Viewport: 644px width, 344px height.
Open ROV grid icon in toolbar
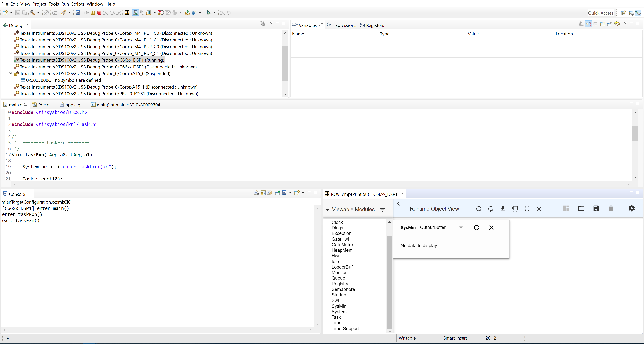point(127,13)
